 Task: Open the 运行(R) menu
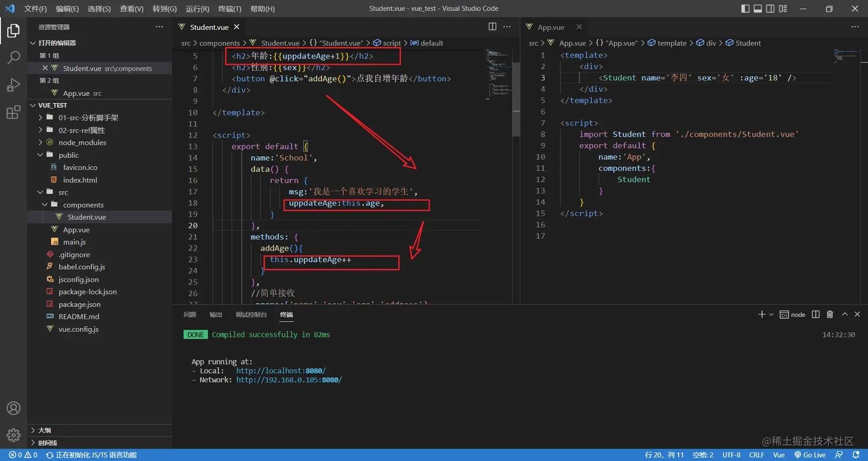[x=197, y=9]
